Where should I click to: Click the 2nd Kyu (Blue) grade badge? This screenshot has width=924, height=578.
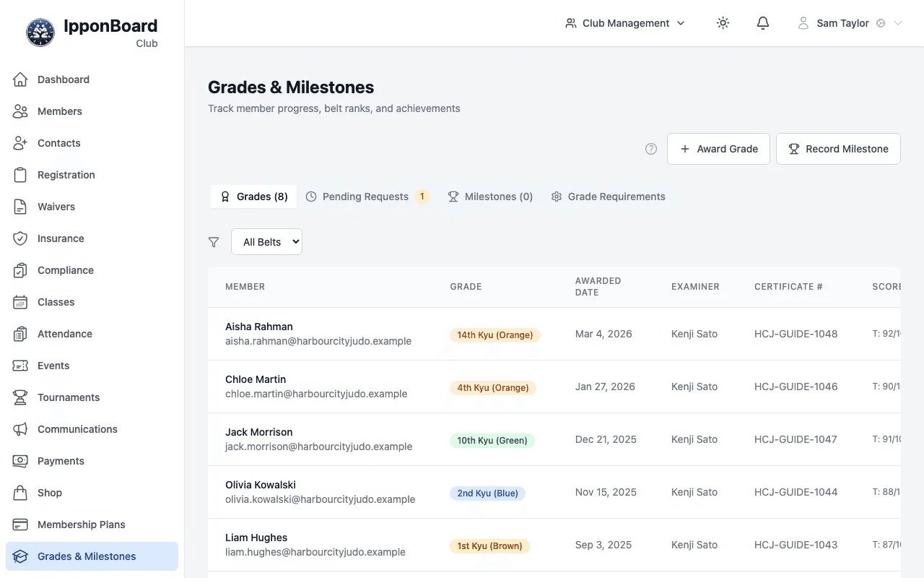tap(488, 493)
